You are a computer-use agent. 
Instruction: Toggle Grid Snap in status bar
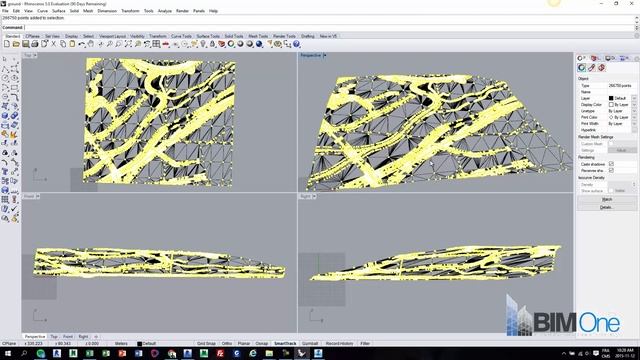point(206,344)
